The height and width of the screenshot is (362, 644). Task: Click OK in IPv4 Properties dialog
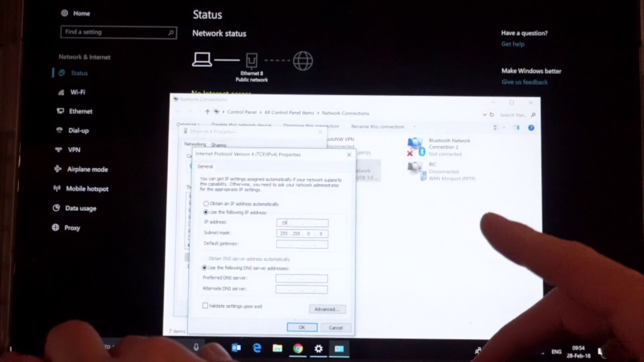[x=302, y=327]
